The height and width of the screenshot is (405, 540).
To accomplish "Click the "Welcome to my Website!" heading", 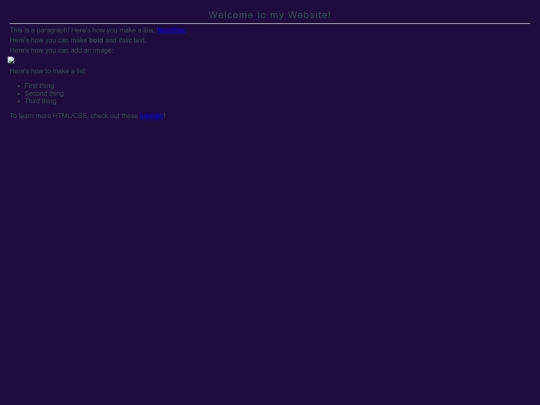I will 270,15.
